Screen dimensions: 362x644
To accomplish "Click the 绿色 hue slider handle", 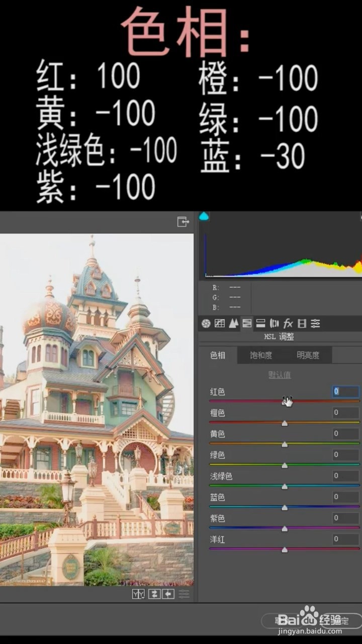I will 285,465.
